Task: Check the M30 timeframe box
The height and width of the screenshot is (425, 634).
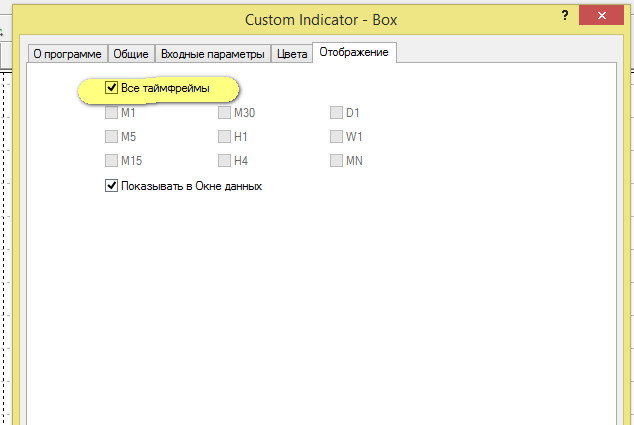Action: [225, 113]
